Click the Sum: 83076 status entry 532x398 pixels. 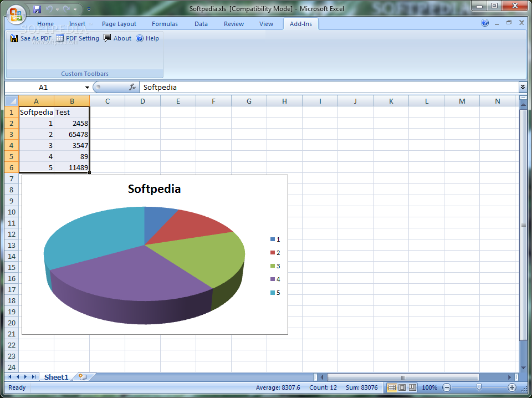click(x=362, y=387)
